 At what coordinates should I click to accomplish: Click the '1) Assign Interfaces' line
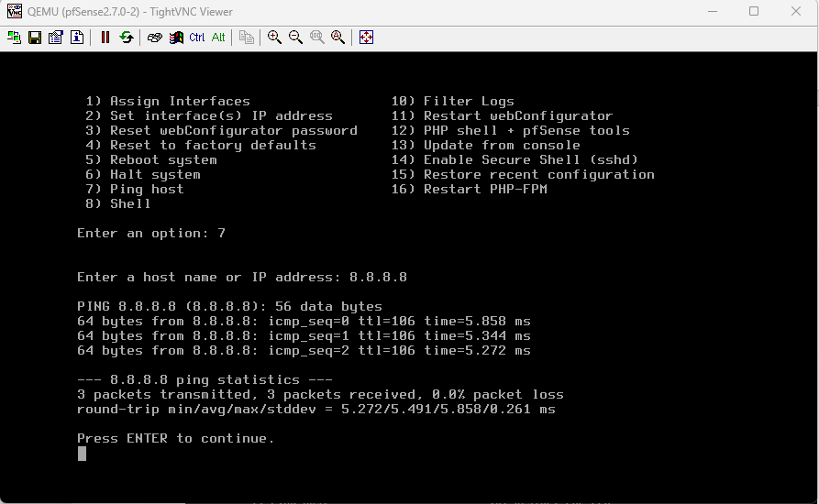pos(168,101)
